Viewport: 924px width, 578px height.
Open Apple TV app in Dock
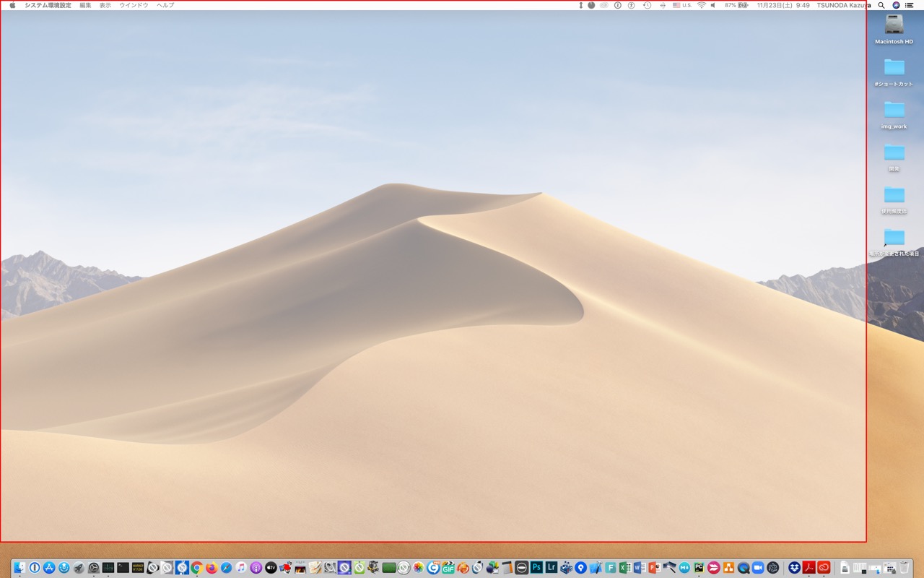pyautogui.click(x=271, y=568)
